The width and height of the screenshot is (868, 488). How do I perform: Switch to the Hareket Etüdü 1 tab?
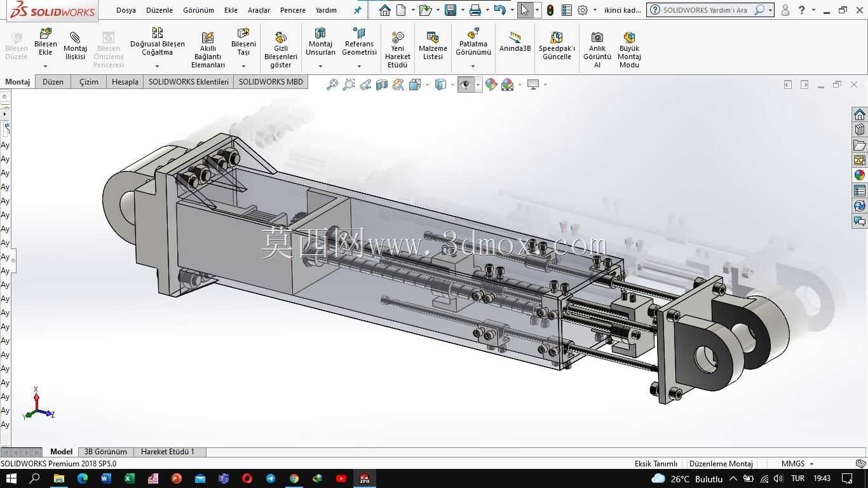pyautogui.click(x=168, y=452)
